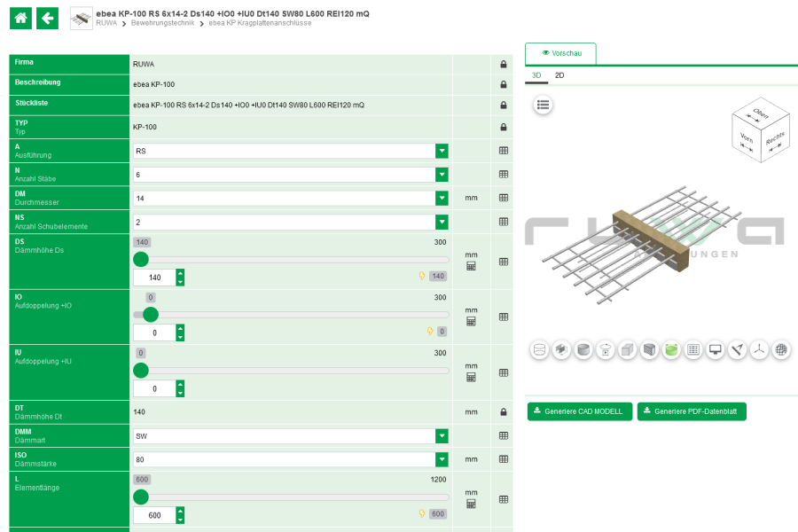Open the list menu in 3D viewer
Screen dimensions: 798x532
pyautogui.click(x=543, y=105)
